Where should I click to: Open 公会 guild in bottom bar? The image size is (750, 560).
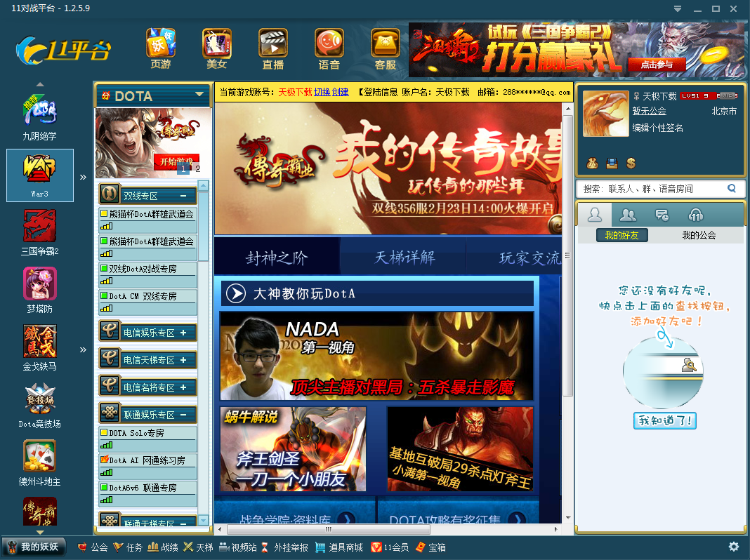pyautogui.click(x=93, y=547)
